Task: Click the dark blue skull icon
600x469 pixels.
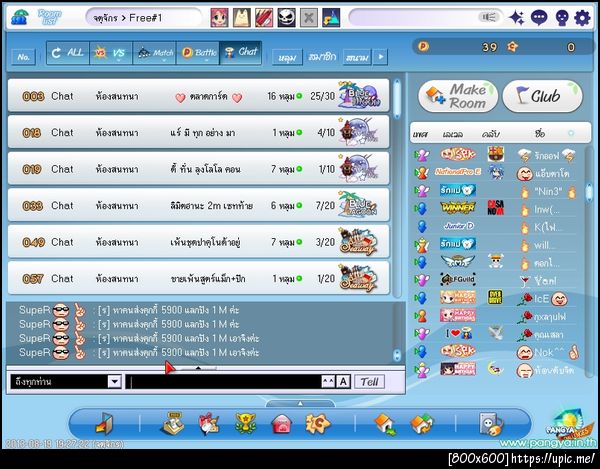Action: click(561, 18)
